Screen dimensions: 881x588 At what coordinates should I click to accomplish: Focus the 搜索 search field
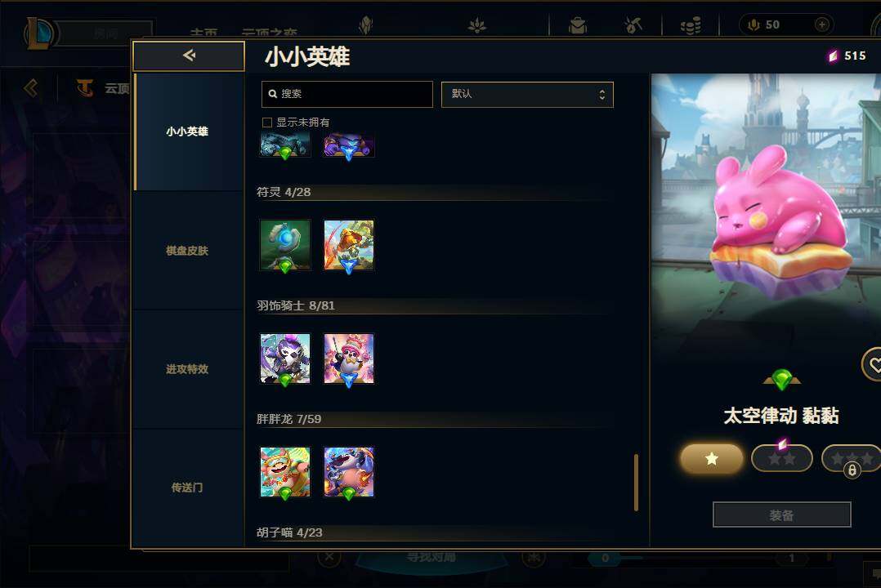click(x=347, y=95)
